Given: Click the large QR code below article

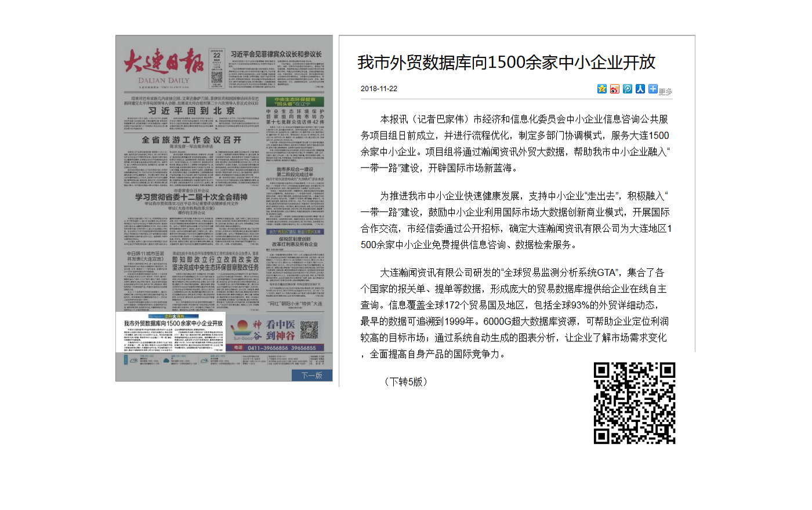Looking at the screenshot, I should pyautogui.click(x=634, y=403).
